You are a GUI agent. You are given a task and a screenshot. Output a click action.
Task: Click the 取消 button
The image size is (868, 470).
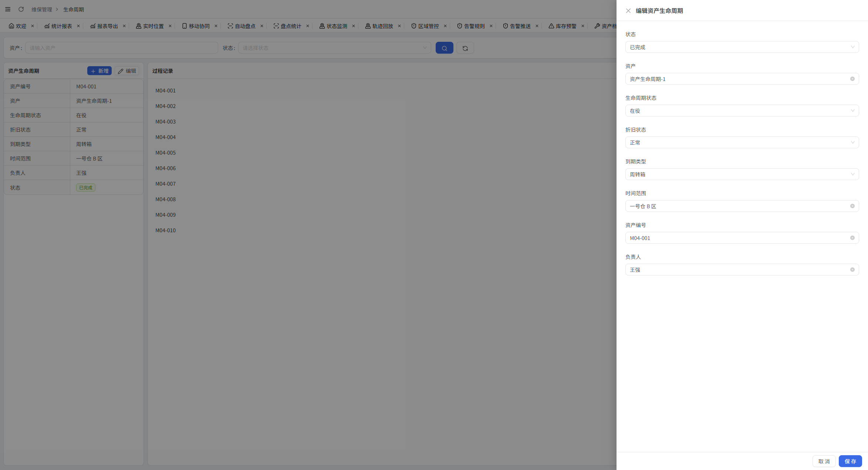tap(824, 461)
